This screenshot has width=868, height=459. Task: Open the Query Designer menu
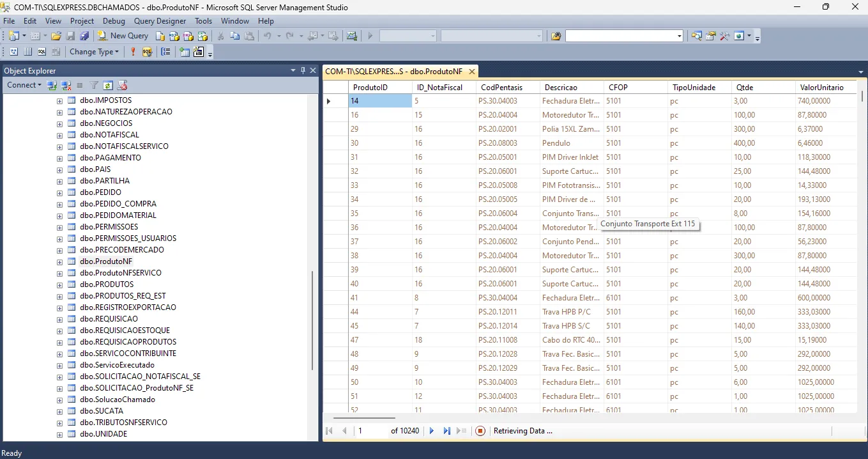(x=160, y=21)
